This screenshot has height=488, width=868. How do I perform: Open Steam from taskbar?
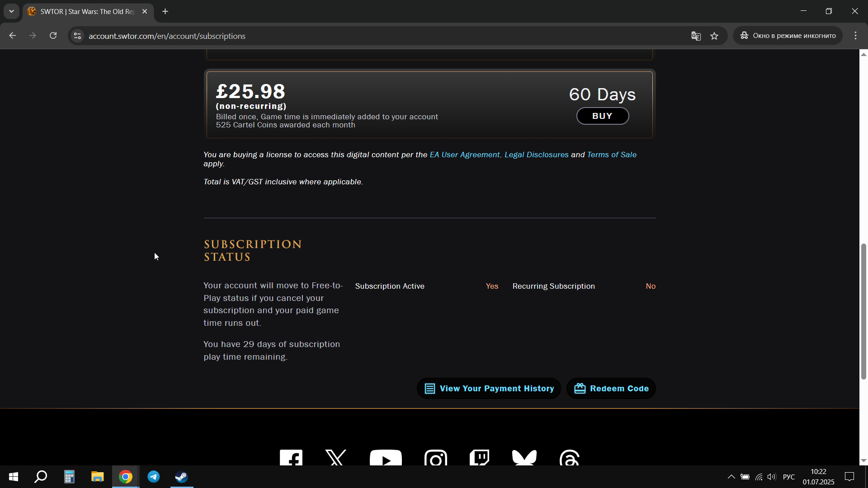pos(182,477)
